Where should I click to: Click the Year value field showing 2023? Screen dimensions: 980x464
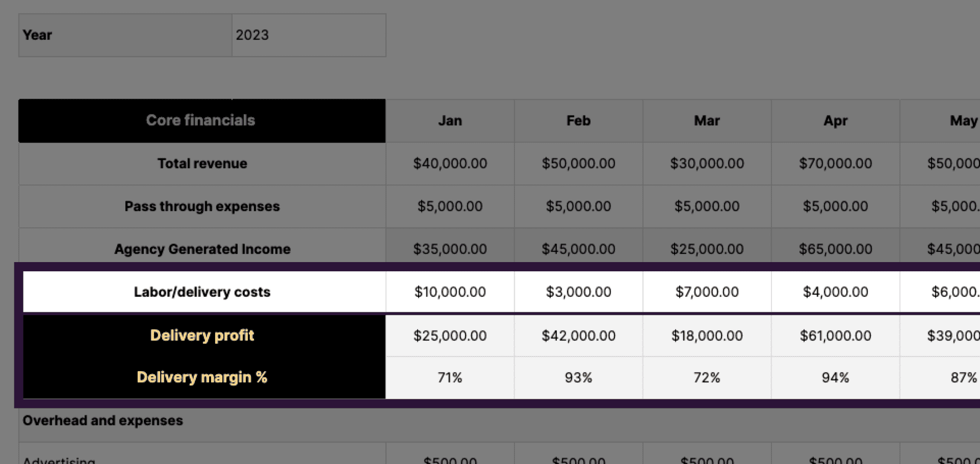pyautogui.click(x=308, y=35)
